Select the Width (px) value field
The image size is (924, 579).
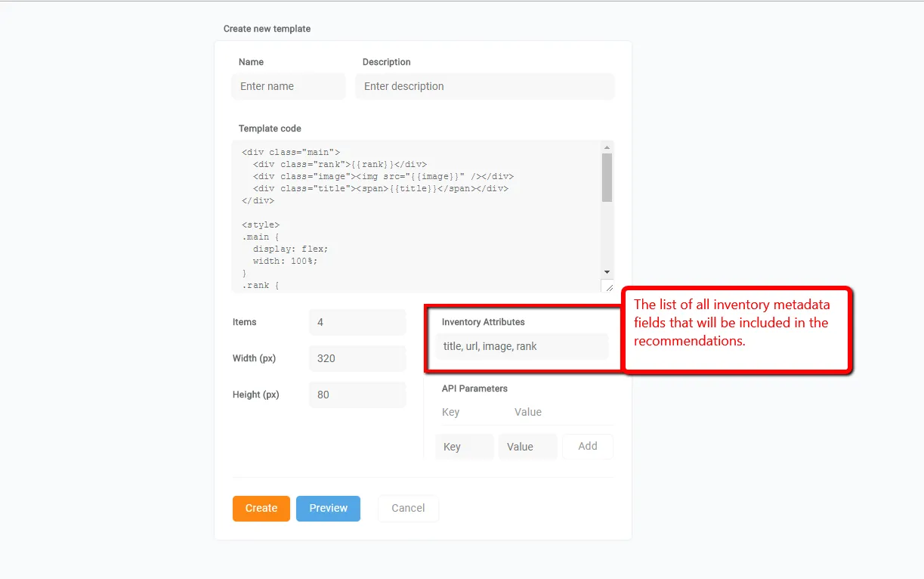pos(357,358)
